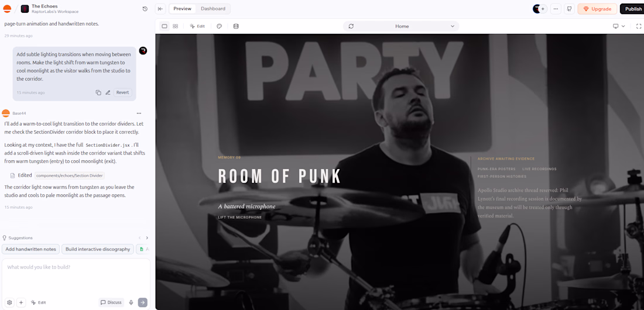The width and height of the screenshot is (644, 310).
Task: Click the SectionDivider.jsx code text
Action: coord(108,146)
